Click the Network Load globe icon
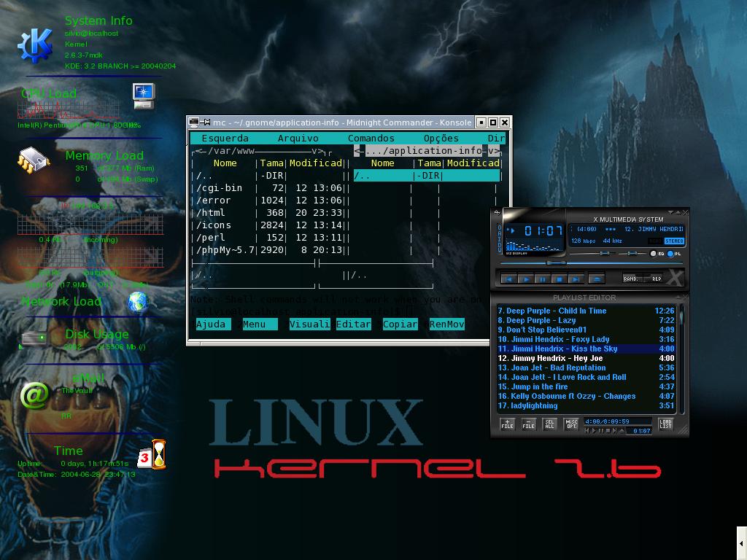The height and width of the screenshot is (560, 747). pos(138,301)
